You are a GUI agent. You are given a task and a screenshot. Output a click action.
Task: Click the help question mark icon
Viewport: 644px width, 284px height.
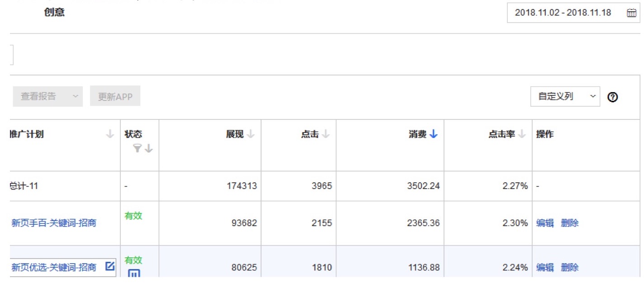click(x=613, y=97)
